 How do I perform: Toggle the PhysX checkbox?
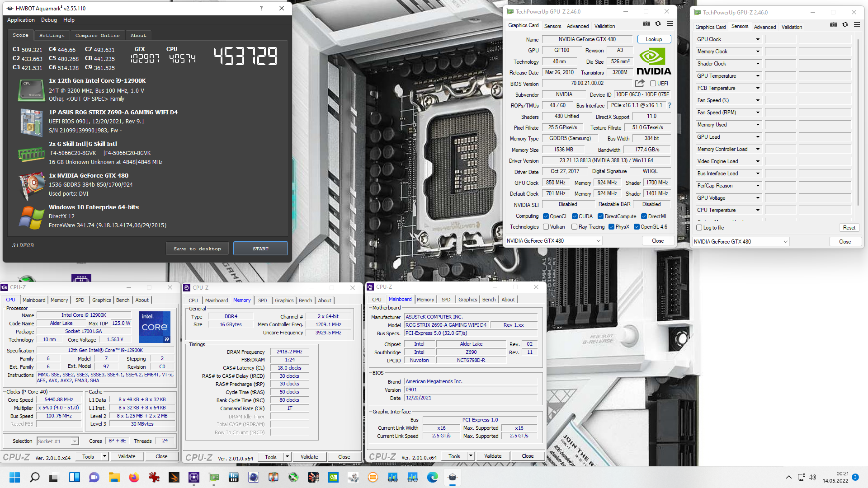(x=611, y=227)
